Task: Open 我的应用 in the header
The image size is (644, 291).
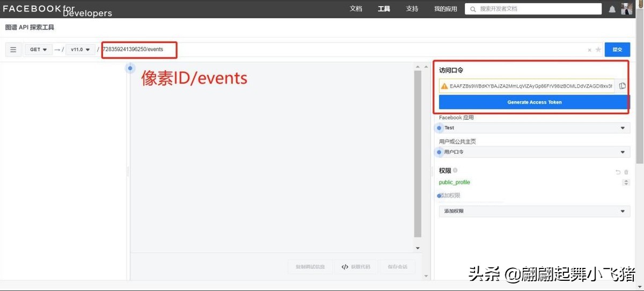Action: click(x=445, y=9)
